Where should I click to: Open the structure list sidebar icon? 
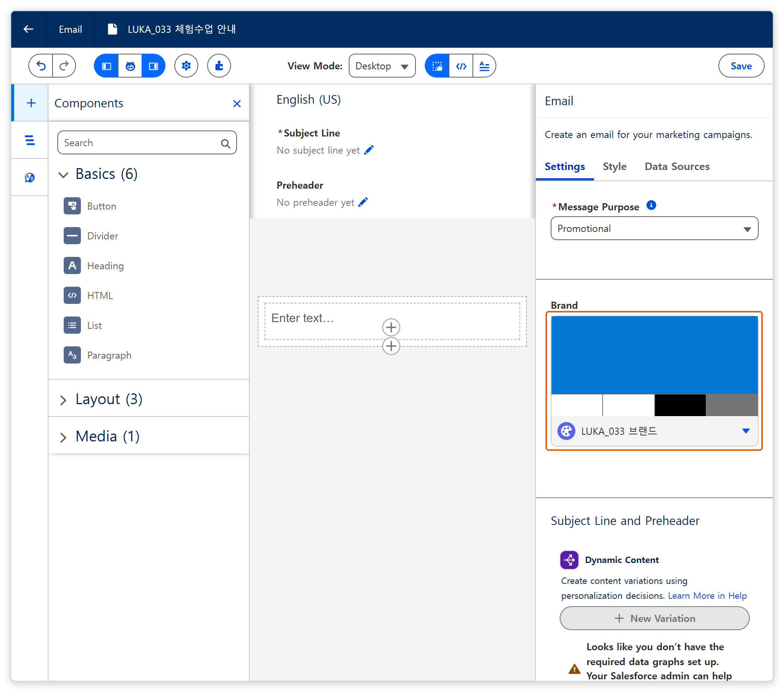[29, 140]
